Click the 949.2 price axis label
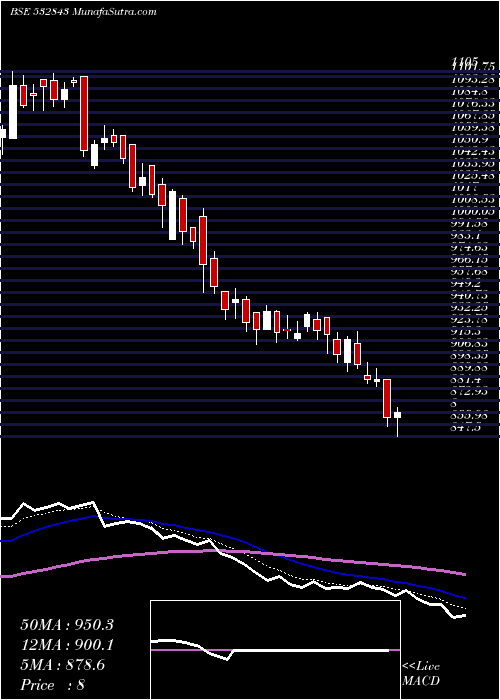 coord(467,283)
